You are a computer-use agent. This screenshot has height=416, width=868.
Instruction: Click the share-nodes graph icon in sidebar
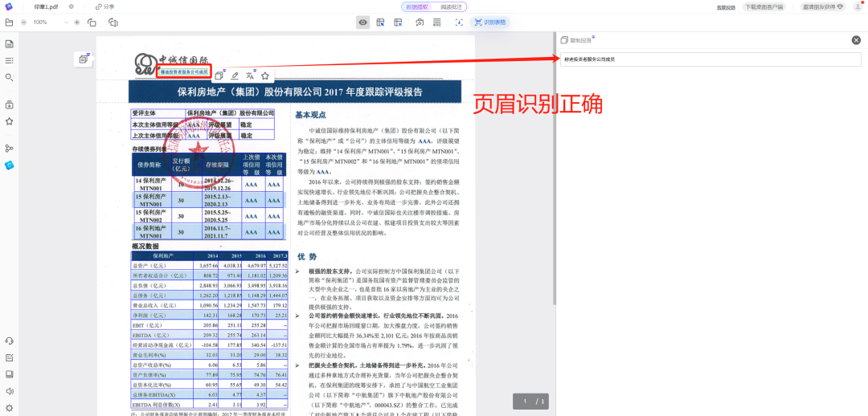point(10,149)
